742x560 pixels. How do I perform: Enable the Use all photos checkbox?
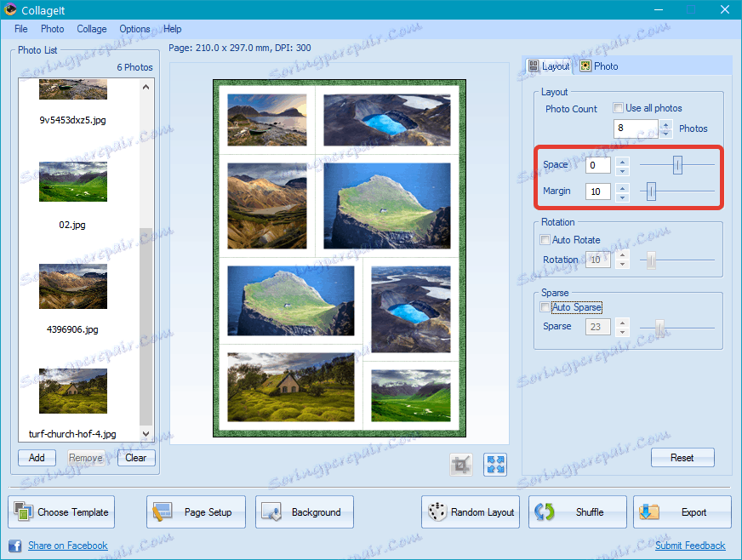click(618, 108)
